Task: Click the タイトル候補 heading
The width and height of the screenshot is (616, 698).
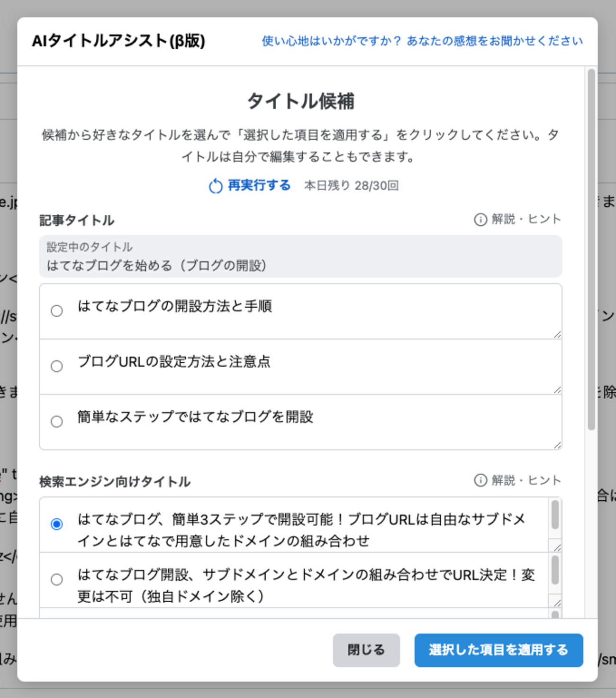Action: click(300, 101)
